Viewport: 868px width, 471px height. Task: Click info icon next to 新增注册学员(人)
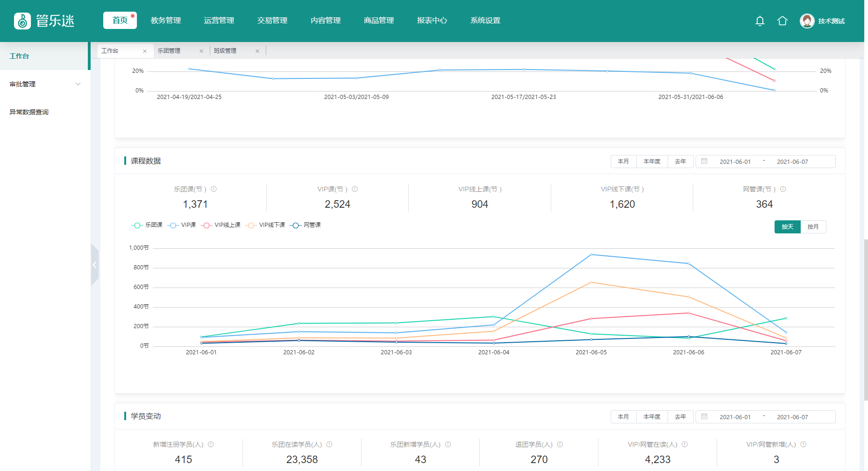[x=211, y=444]
